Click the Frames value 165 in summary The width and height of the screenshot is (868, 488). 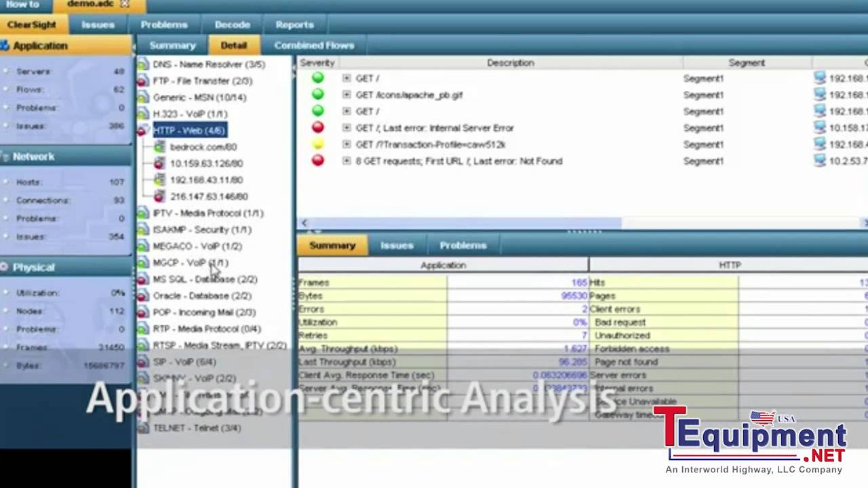(579, 283)
